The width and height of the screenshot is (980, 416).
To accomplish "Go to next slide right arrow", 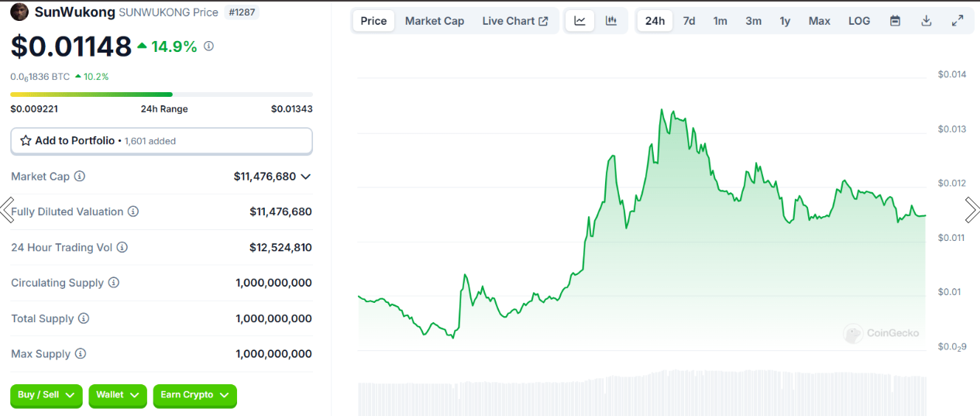I will pos(972,209).
